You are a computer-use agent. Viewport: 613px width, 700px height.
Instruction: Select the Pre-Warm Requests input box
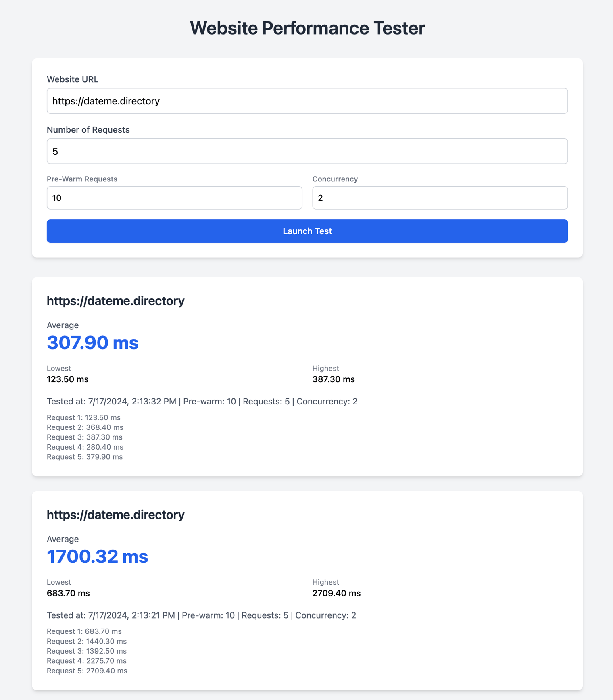pos(174,198)
